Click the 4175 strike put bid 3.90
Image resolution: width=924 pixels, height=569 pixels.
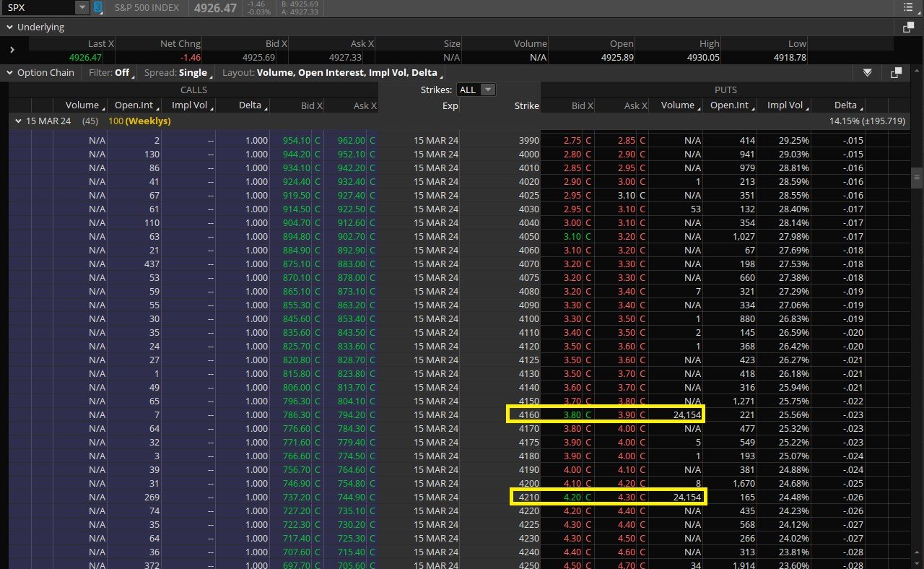(572, 442)
